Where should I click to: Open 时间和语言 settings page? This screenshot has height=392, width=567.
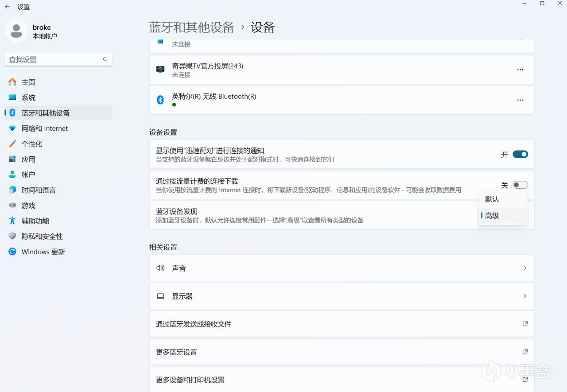tap(58, 190)
